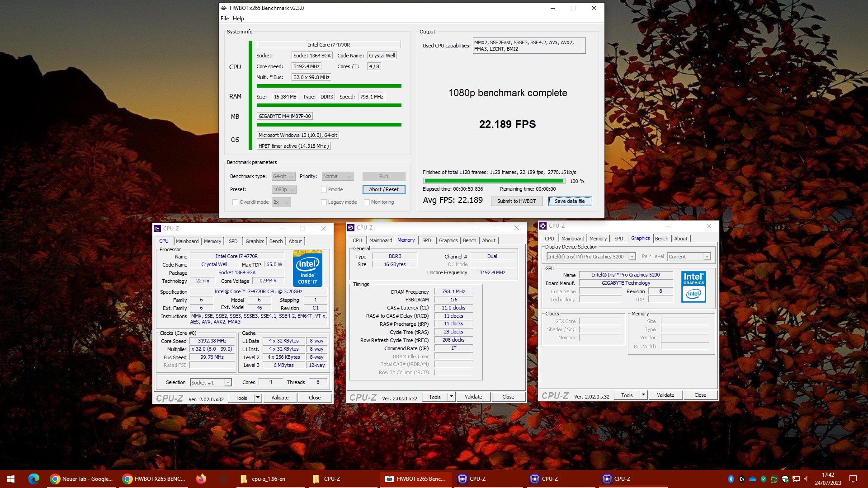Open the Overkill 2x dropdown

point(281,202)
